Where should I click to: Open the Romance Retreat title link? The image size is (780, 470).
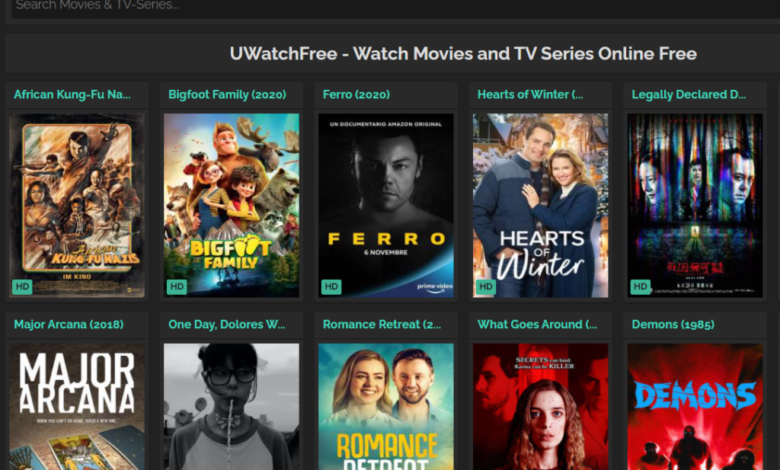tap(382, 324)
